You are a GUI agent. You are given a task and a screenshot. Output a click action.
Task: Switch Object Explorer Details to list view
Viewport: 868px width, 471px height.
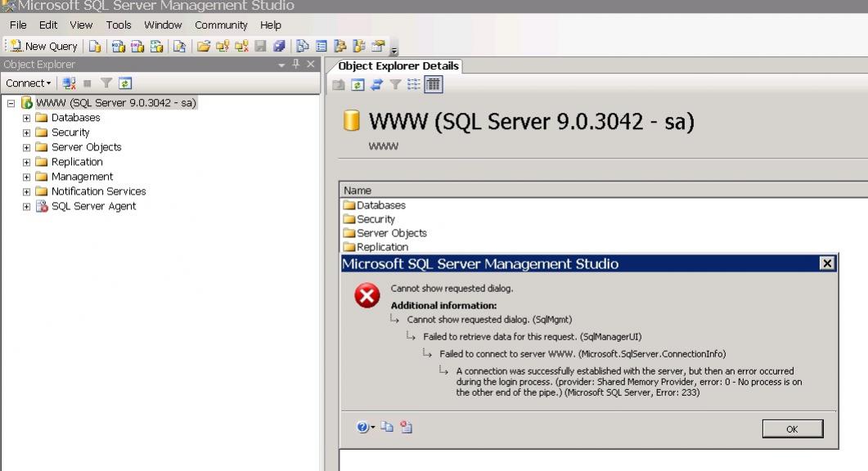click(413, 85)
